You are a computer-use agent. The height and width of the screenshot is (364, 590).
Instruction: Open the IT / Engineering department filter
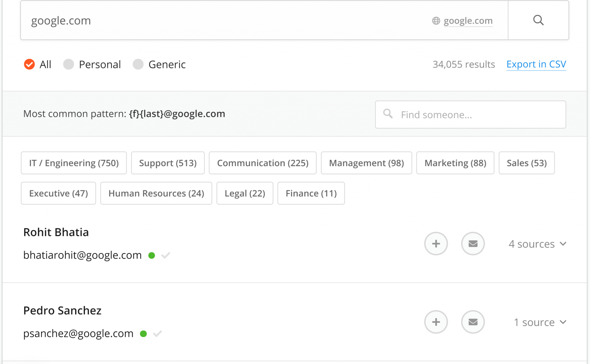click(73, 163)
